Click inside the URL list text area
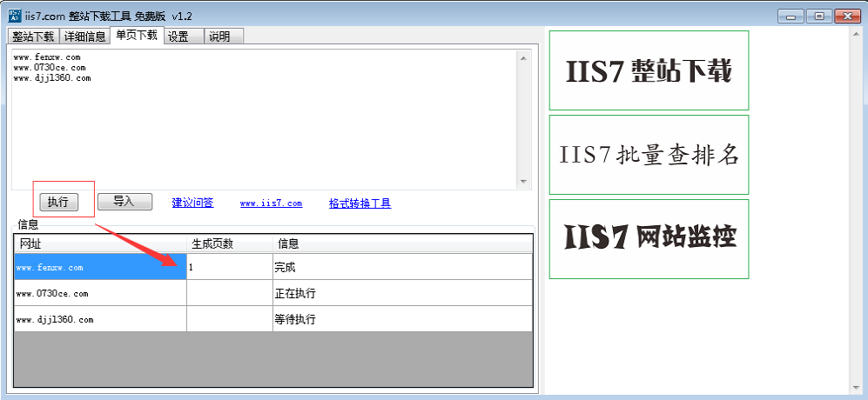Screen dimensions: 868x400 [266, 119]
